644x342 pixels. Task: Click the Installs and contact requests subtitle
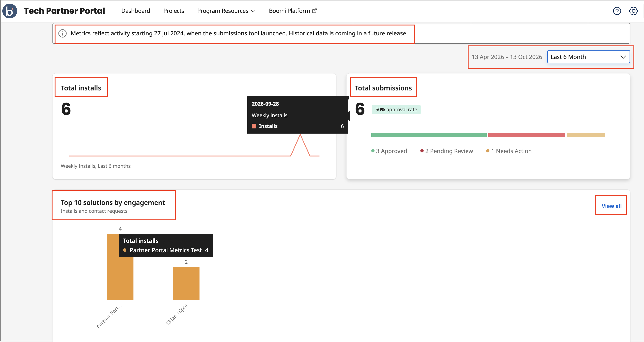coord(94,211)
